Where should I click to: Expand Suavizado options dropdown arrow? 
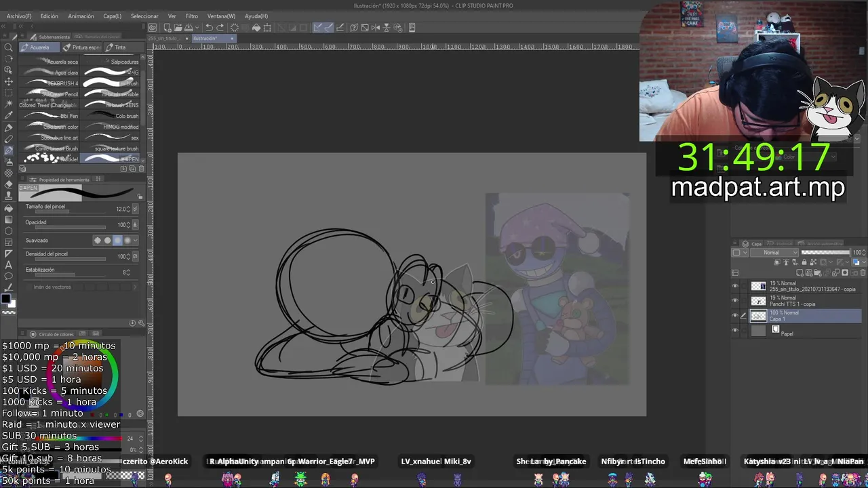pos(136,241)
